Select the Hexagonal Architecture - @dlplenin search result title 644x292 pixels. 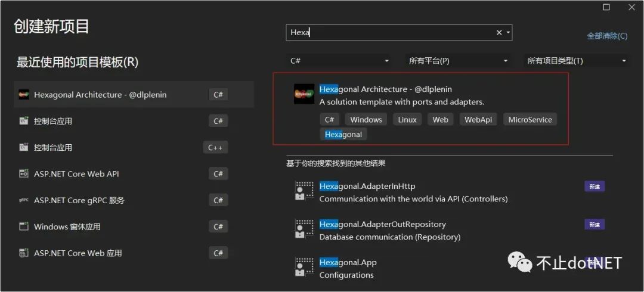coord(386,89)
